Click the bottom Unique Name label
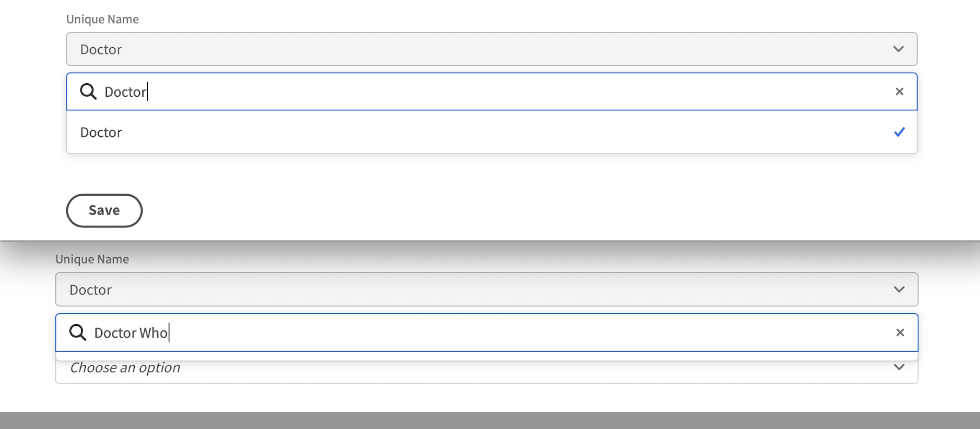This screenshot has width=980, height=429. 92,259
